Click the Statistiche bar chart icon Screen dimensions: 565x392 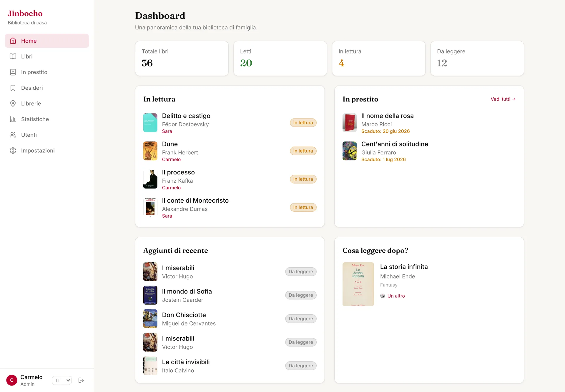[13, 119]
